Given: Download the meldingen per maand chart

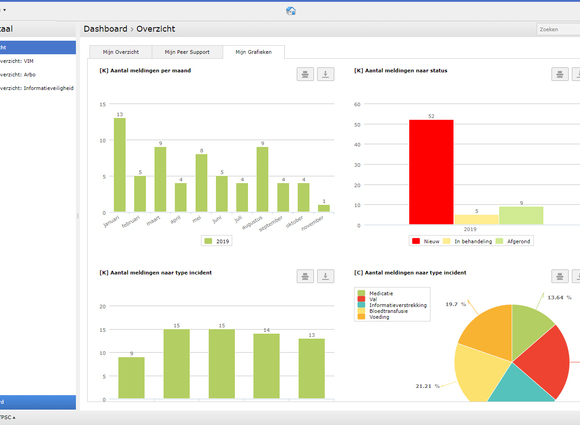Looking at the screenshot, I should [x=326, y=74].
